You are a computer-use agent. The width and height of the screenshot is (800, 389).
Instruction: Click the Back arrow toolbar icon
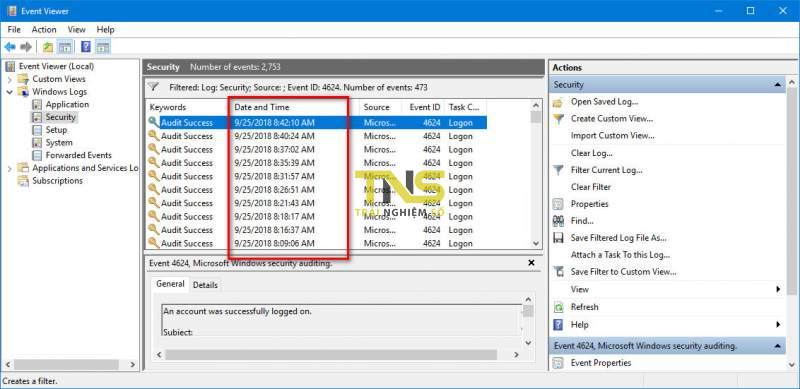pyautogui.click(x=10, y=47)
